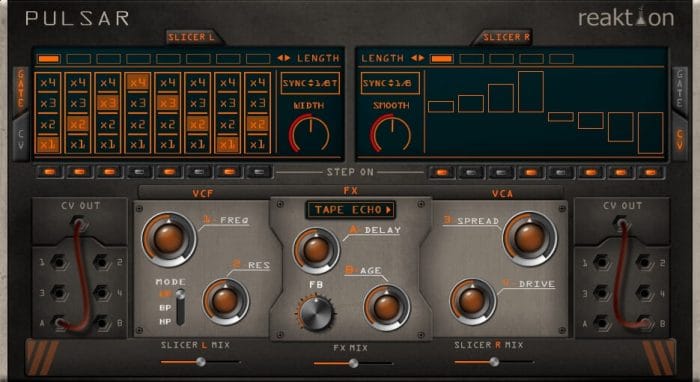Toggle last STEP ON button of Slicer R
Viewport: 700px width, 382px height.
650,172
